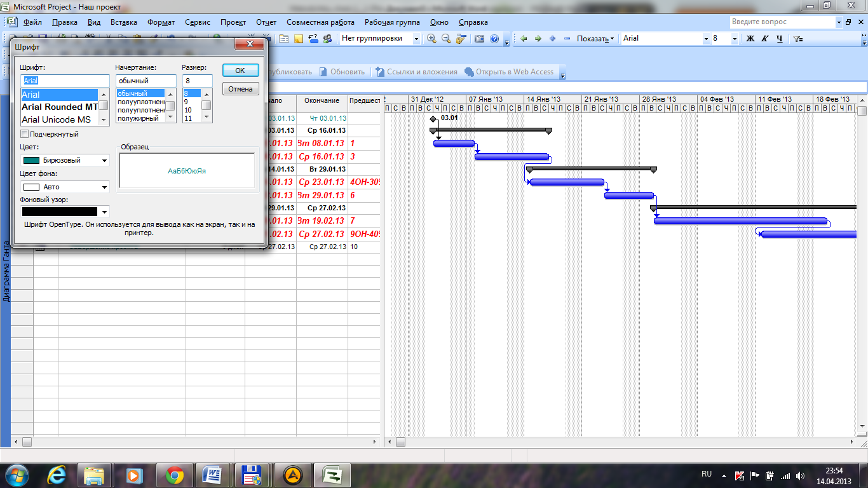Click the Окончание column header
This screenshot has width=868, height=488.
tap(322, 100)
